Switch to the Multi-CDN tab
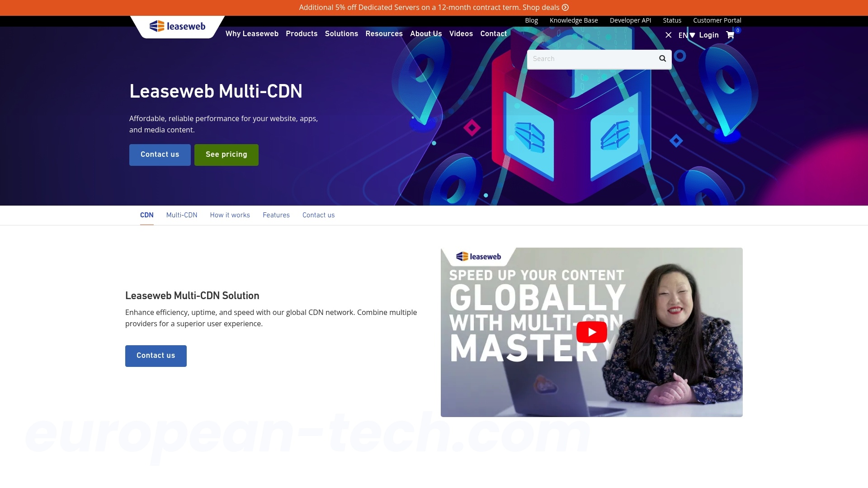868x488 pixels. pos(181,215)
